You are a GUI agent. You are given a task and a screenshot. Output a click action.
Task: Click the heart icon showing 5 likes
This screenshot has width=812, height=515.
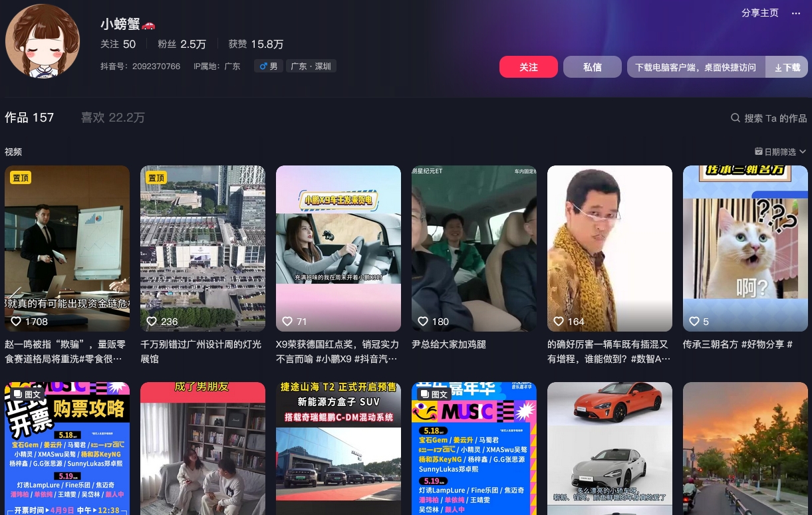click(694, 321)
